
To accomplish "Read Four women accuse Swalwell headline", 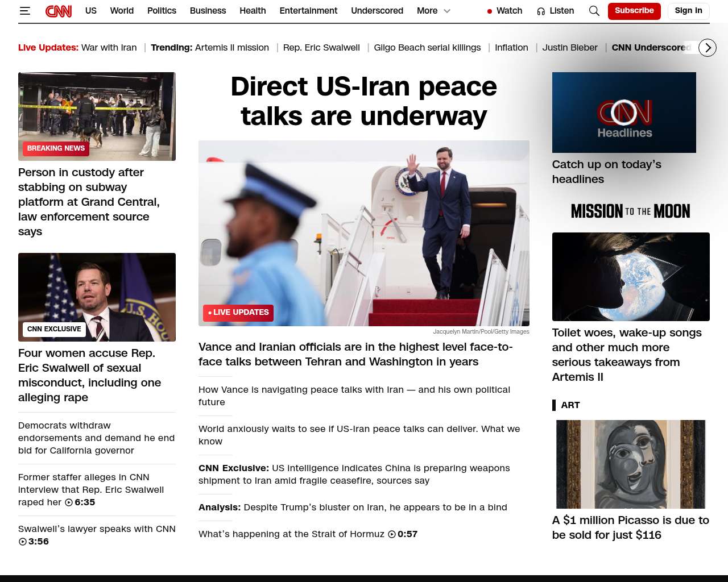I will pyautogui.click(x=90, y=375).
